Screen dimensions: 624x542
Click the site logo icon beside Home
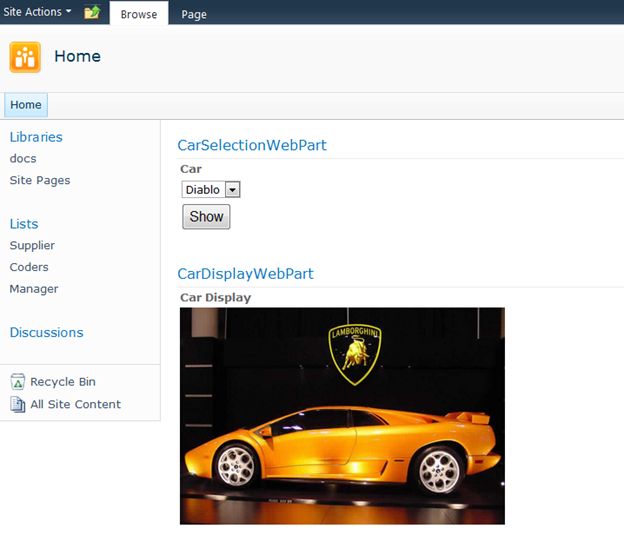(25, 57)
